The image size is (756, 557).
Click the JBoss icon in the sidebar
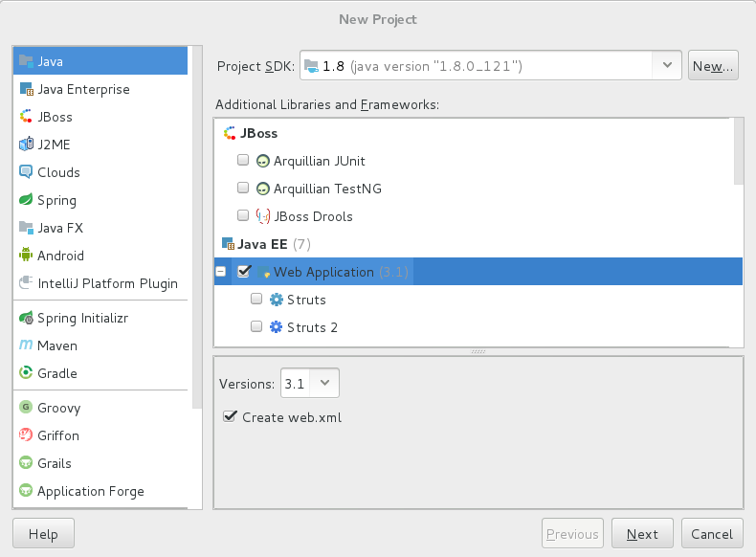click(x=26, y=117)
